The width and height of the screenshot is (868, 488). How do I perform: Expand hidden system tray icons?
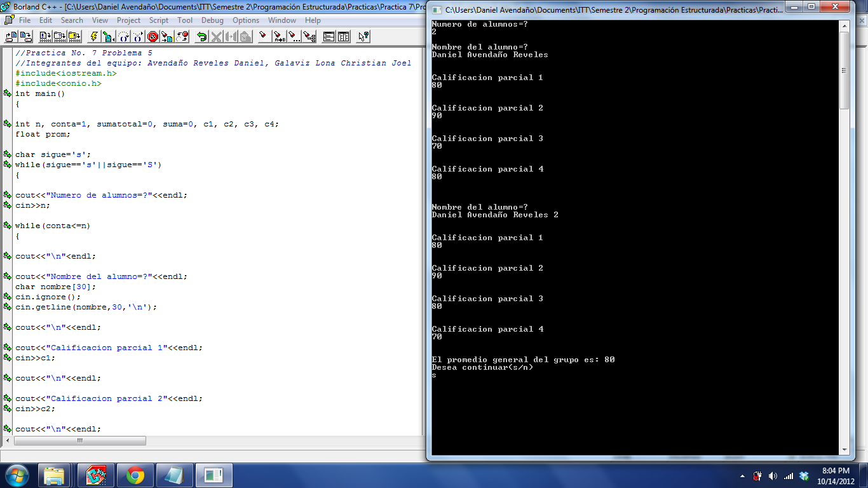(x=742, y=475)
